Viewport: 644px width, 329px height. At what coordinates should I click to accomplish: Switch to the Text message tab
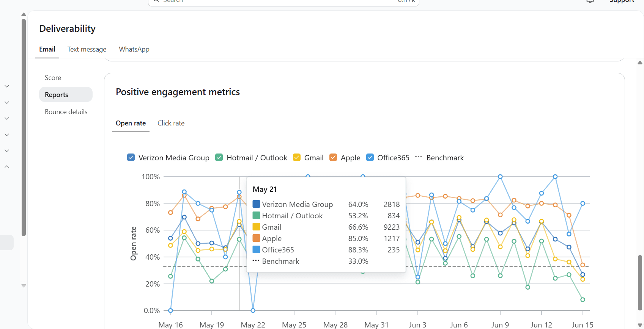[x=87, y=49]
